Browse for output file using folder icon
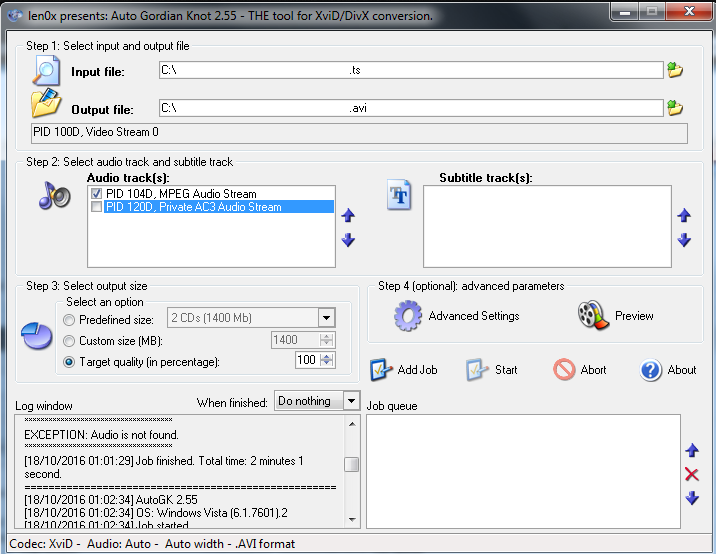The image size is (716, 554). (675, 108)
